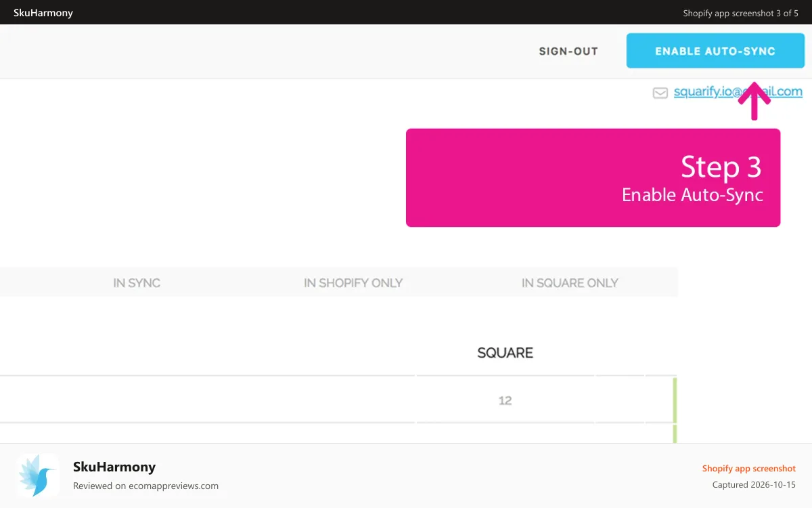The height and width of the screenshot is (508, 812).
Task: Click the SkuHarmony title beside the logo
Action: [114, 467]
